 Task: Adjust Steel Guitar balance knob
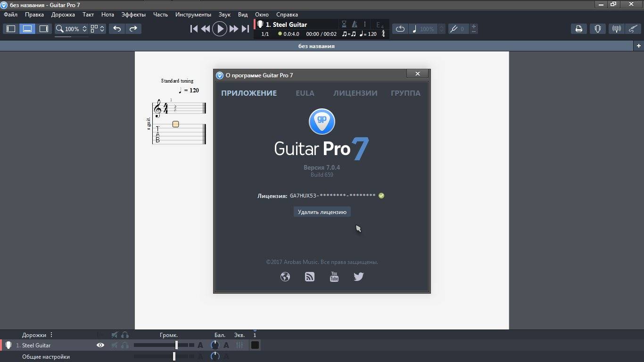[x=215, y=346]
